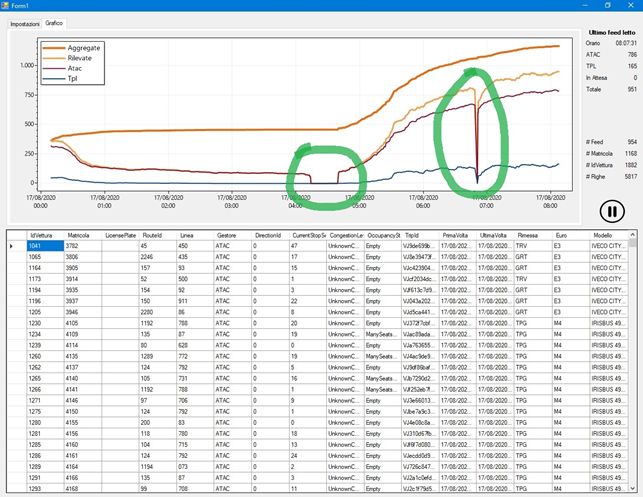Click the Form1 app icon in title bar

tap(6, 5)
